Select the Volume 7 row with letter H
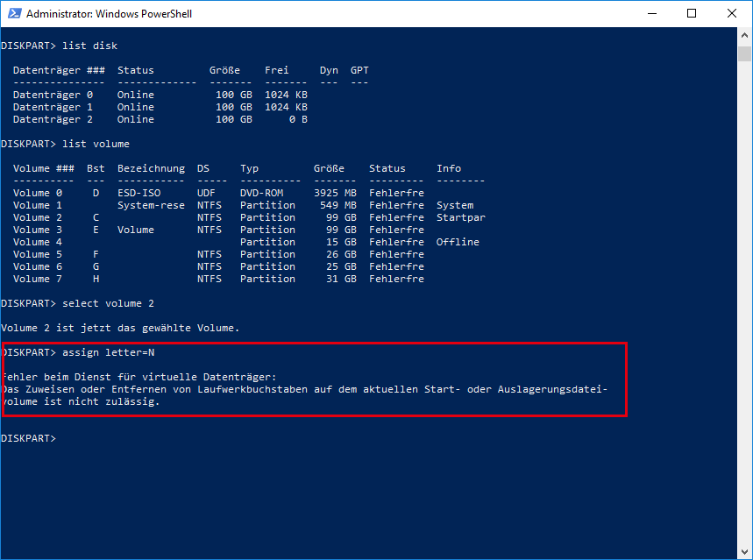This screenshot has height=560, width=753. (218, 279)
